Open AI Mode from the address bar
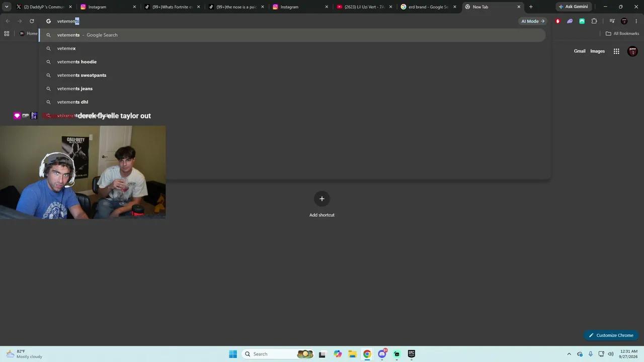The height and width of the screenshot is (362, 644). [x=533, y=21]
